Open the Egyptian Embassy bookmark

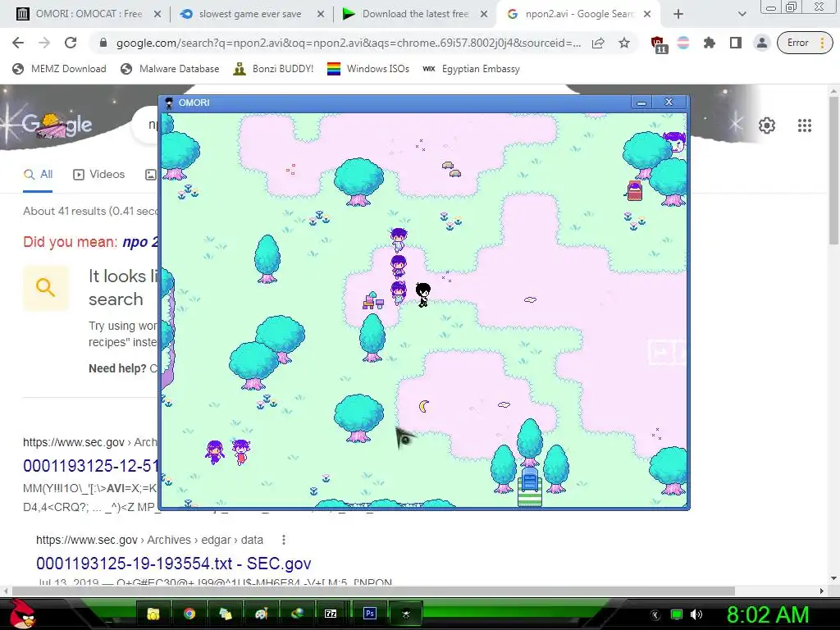(x=471, y=69)
